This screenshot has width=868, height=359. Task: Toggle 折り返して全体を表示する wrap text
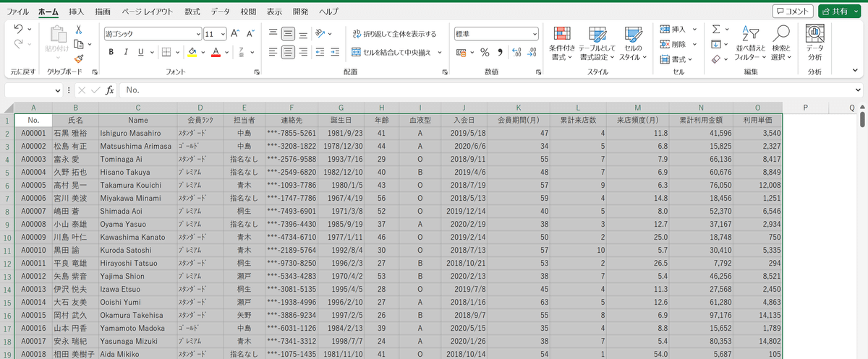pos(394,34)
